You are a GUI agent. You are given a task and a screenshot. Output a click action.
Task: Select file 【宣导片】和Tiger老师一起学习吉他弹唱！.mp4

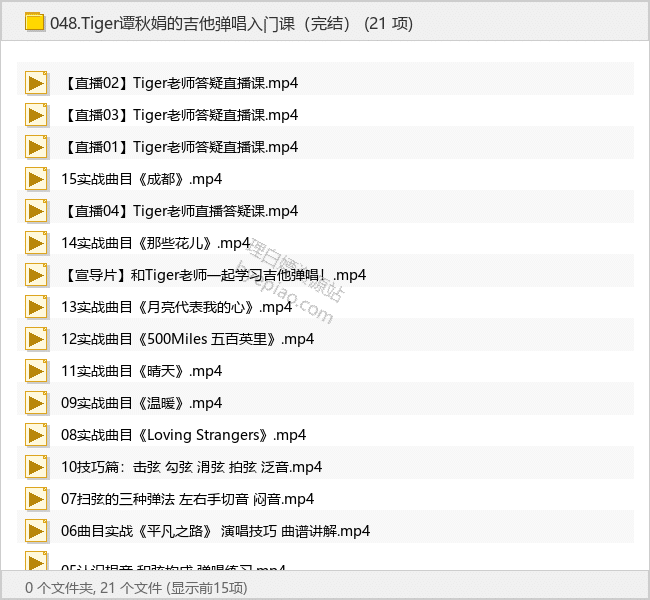tap(214, 275)
